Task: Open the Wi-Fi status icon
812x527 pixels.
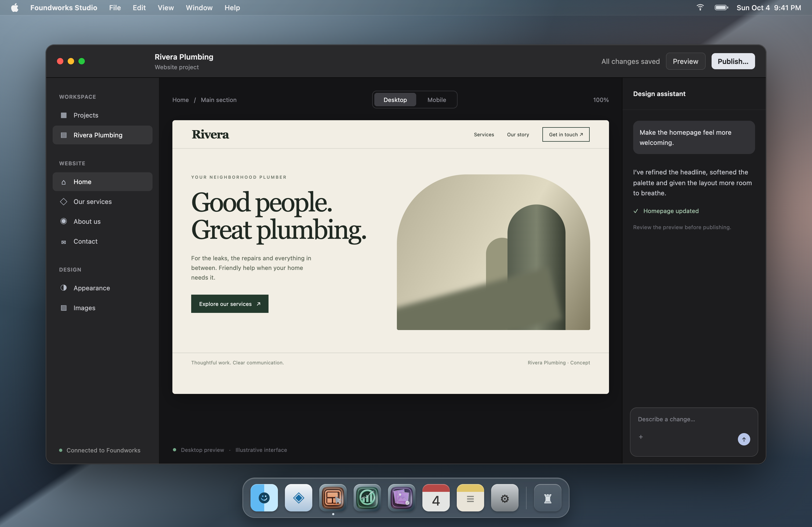Action: [x=700, y=8]
